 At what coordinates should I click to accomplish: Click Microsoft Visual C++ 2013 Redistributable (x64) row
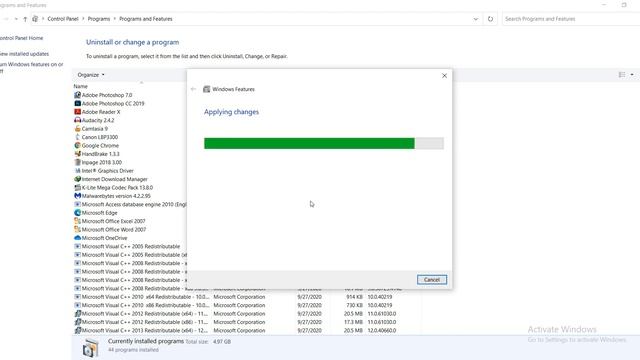pyautogui.click(x=247, y=330)
